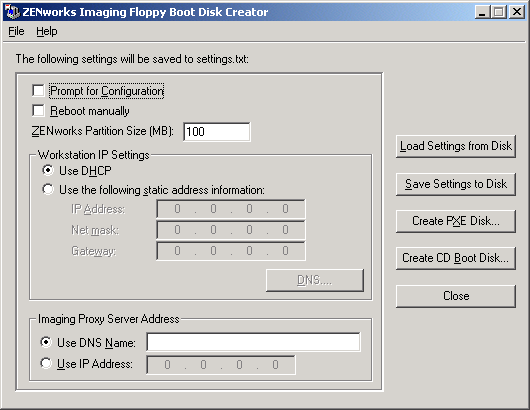Click the DNS Name text field
Image resolution: width=530 pixels, height=410 pixels.
point(254,342)
